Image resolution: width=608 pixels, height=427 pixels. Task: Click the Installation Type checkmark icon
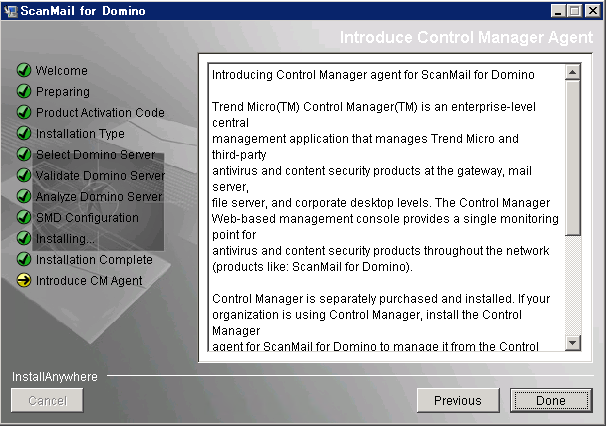coord(24,134)
